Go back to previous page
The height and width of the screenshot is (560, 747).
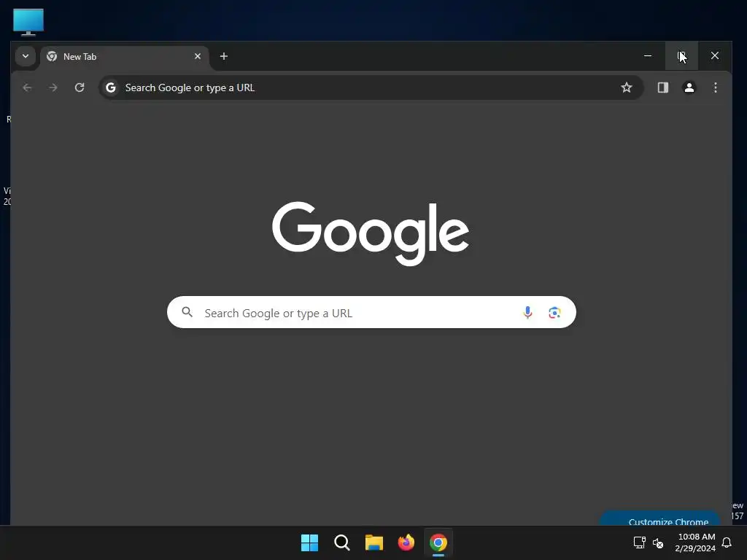tap(27, 87)
